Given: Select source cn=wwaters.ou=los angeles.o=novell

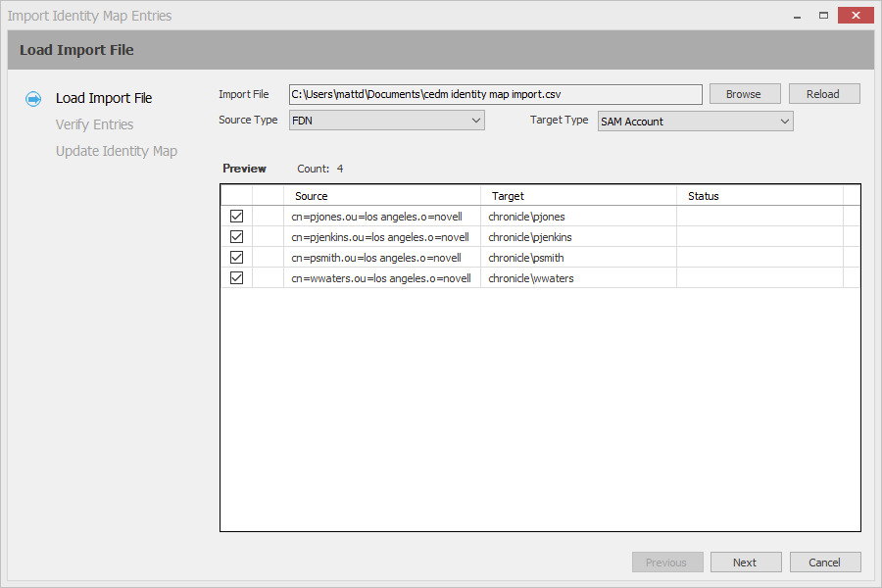Looking at the screenshot, I should pyautogui.click(x=381, y=278).
